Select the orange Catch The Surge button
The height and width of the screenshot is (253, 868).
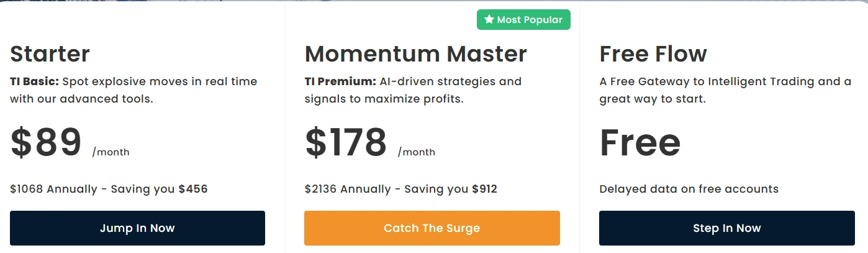[432, 228]
